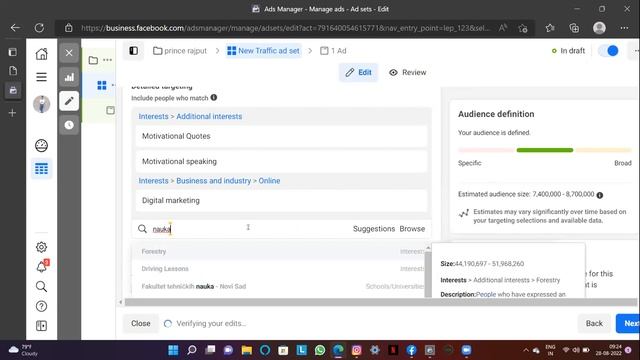Select the Motivational Quotes interest row
Image resolution: width=640 pixels, height=360 pixels.
point(281,136)
